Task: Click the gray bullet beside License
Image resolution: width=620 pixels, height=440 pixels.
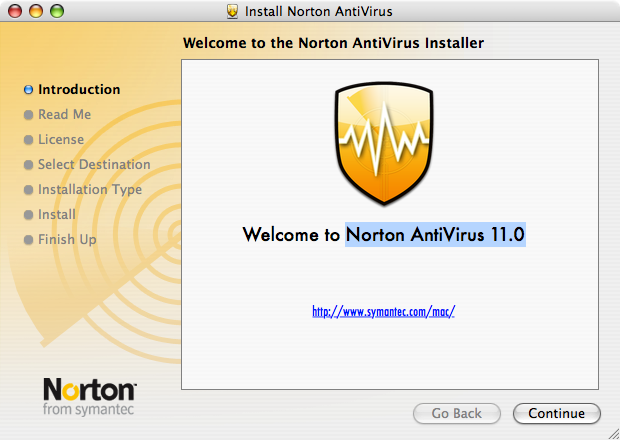Action: click(x=28, y=140)
